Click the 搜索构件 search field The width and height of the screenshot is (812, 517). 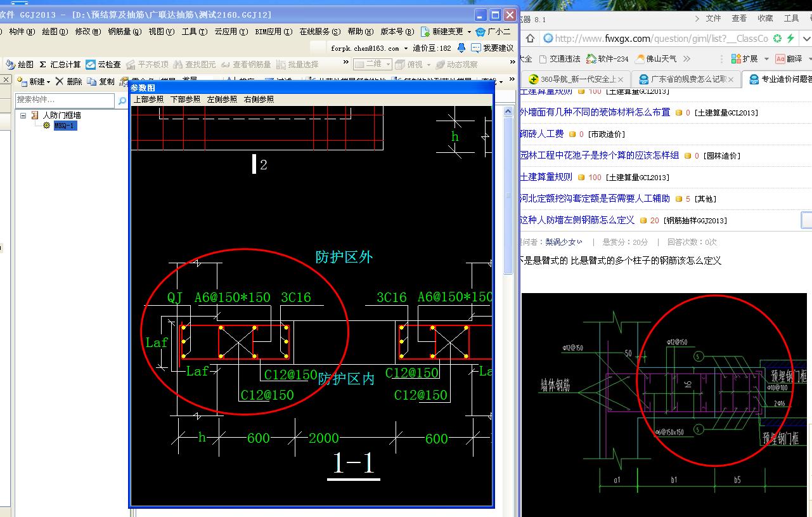point(65,100)
